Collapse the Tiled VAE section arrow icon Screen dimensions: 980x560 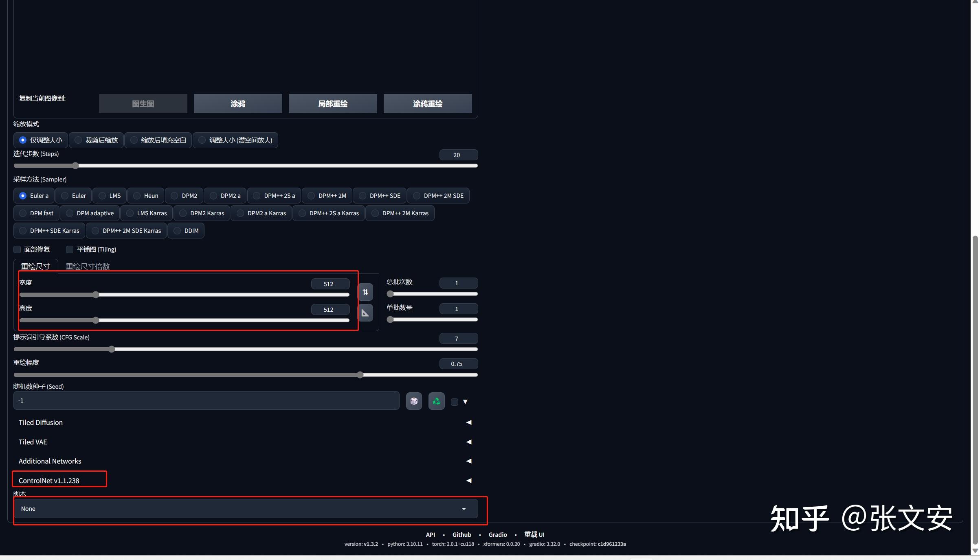pos(468,442)
